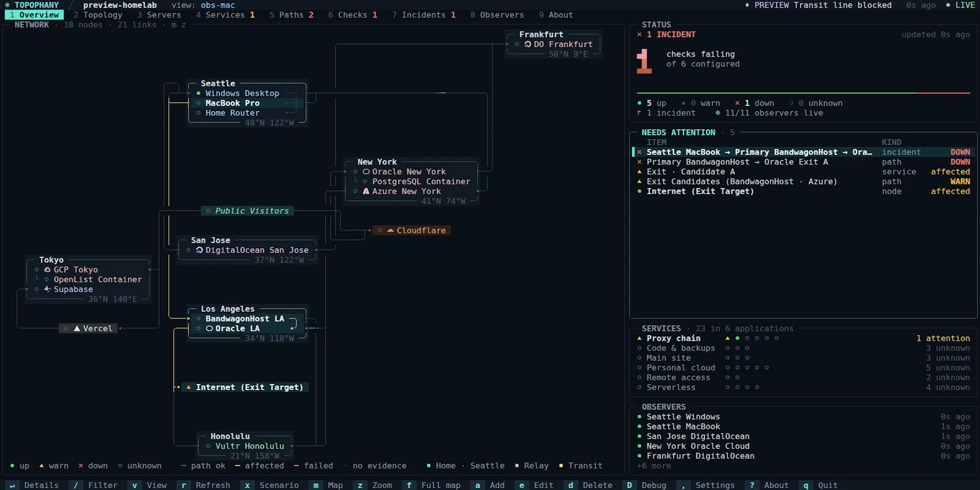Select the Vercel node
This screenshot has height=490, width=980.
(88, 328)
